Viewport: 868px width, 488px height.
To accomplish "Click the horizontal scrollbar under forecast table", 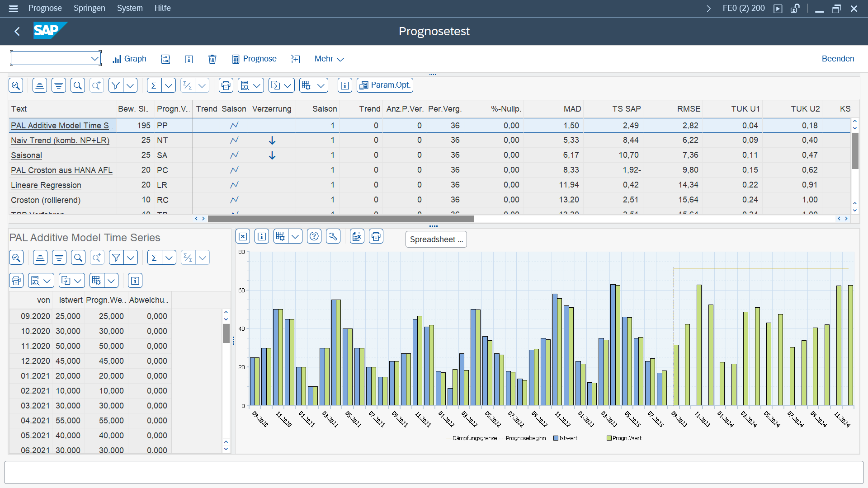I will tap(341, 219).
